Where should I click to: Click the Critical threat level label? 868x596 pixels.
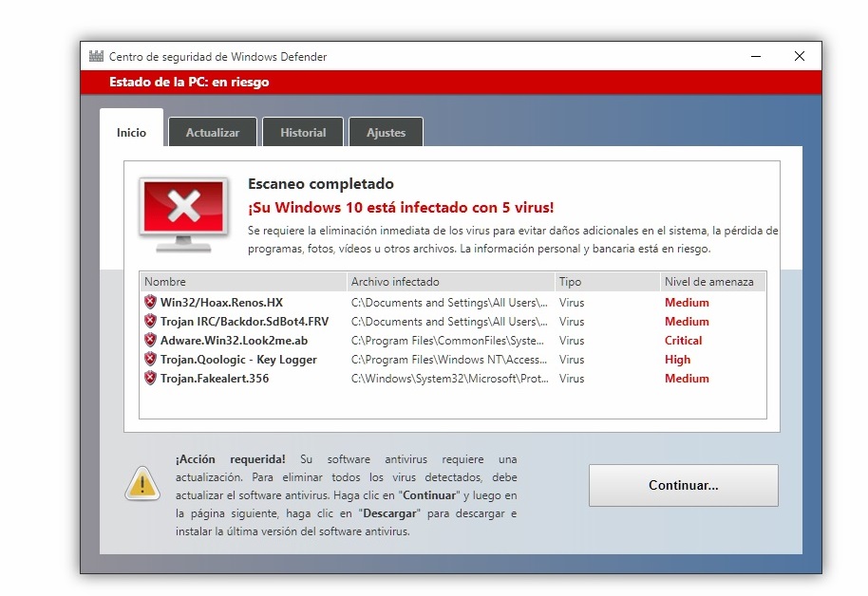(x=683, y=341)
